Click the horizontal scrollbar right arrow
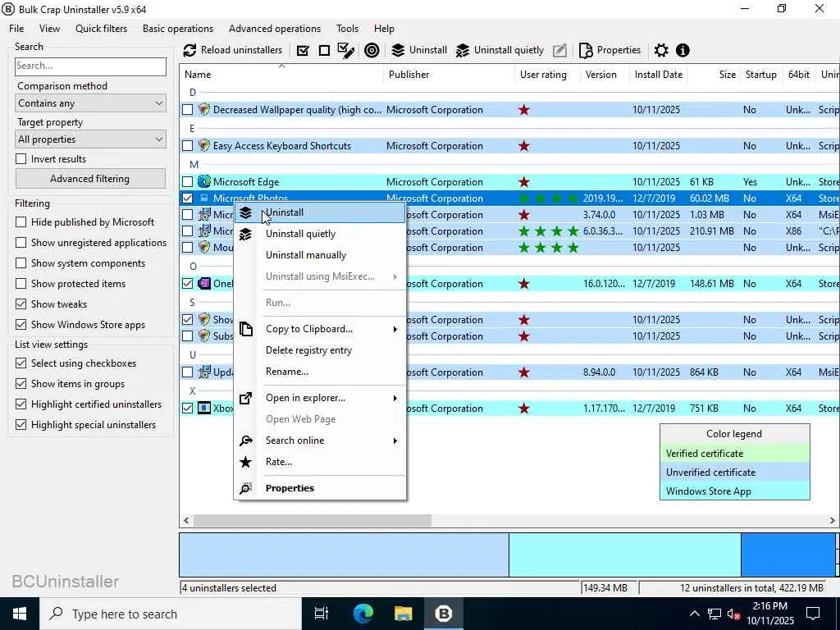The width and height of the screenshot is (840, 630). click(833, 520)
